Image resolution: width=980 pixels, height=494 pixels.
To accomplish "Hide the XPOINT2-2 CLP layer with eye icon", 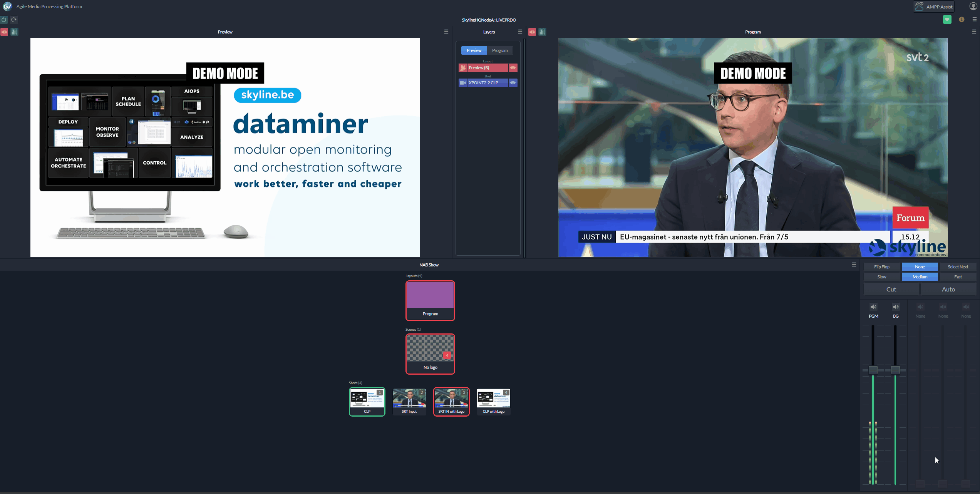I will pos(513,83).
